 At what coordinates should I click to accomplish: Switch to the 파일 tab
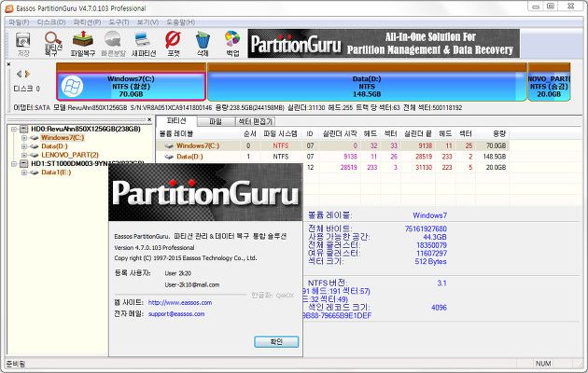coord(216,121)
